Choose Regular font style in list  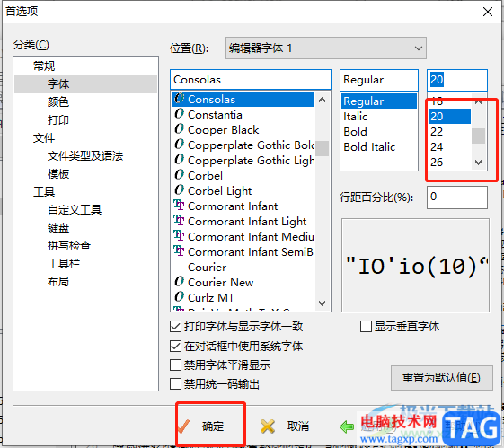(x=379, y=101)
